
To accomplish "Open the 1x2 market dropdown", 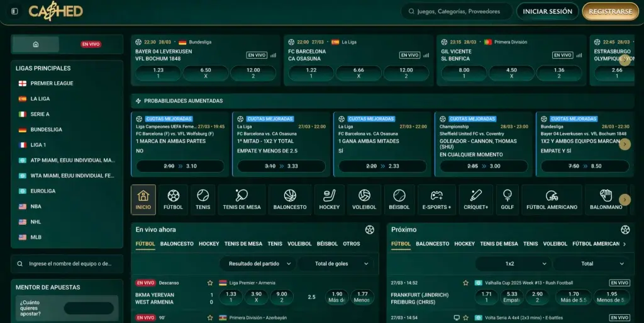I will pos(513,264).
